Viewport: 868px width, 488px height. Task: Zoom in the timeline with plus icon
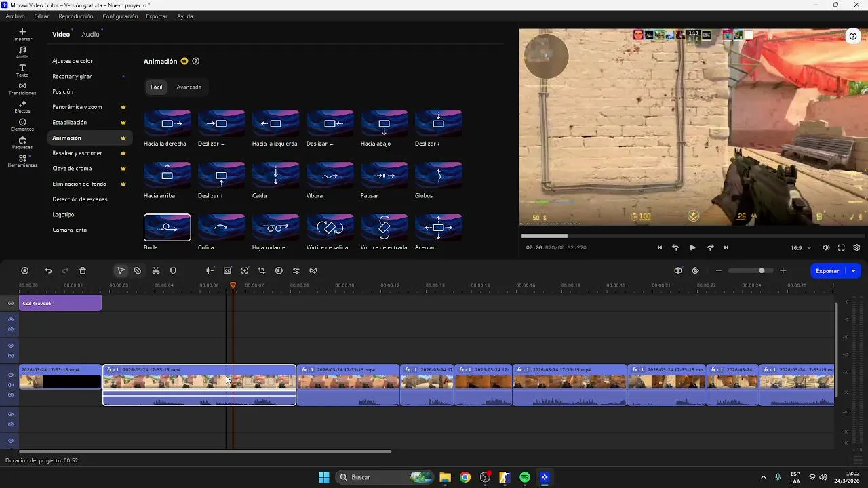pos(783,270)
